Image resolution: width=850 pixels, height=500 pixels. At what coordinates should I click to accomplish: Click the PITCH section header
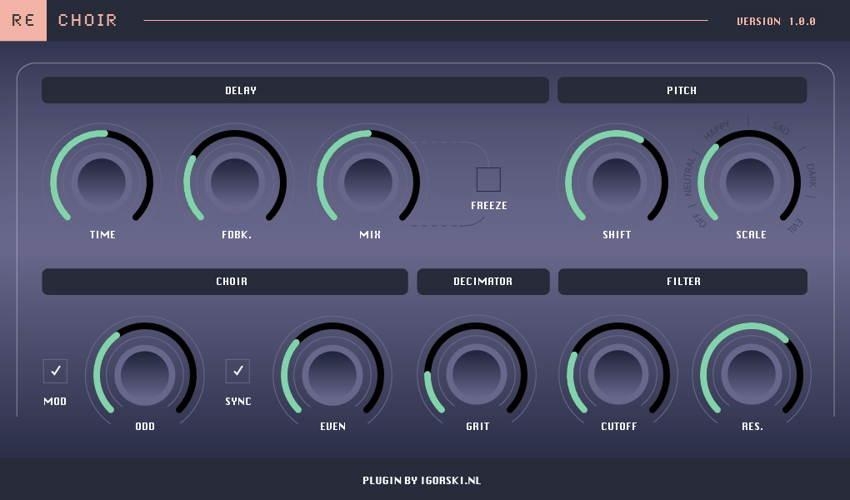click(682, 90)
